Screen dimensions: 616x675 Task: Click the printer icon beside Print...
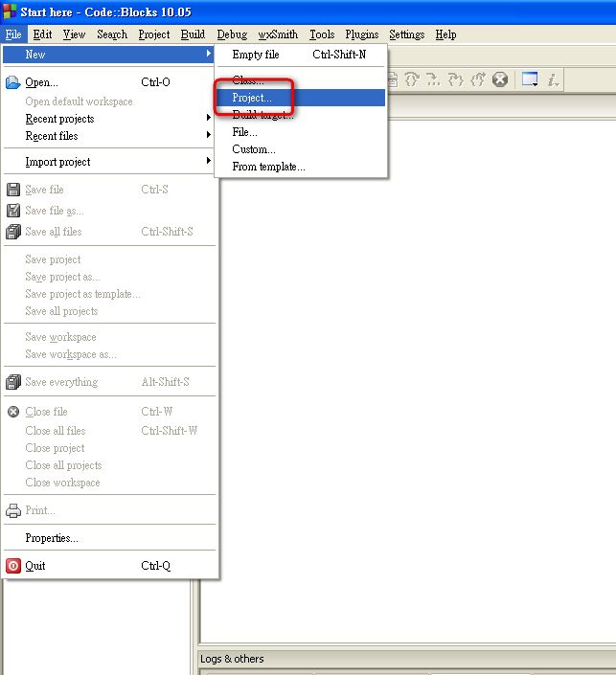click(13, 510)
